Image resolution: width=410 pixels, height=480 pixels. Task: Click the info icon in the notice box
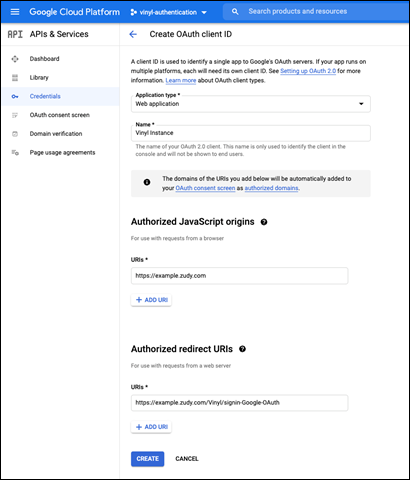tap(147, 182)
